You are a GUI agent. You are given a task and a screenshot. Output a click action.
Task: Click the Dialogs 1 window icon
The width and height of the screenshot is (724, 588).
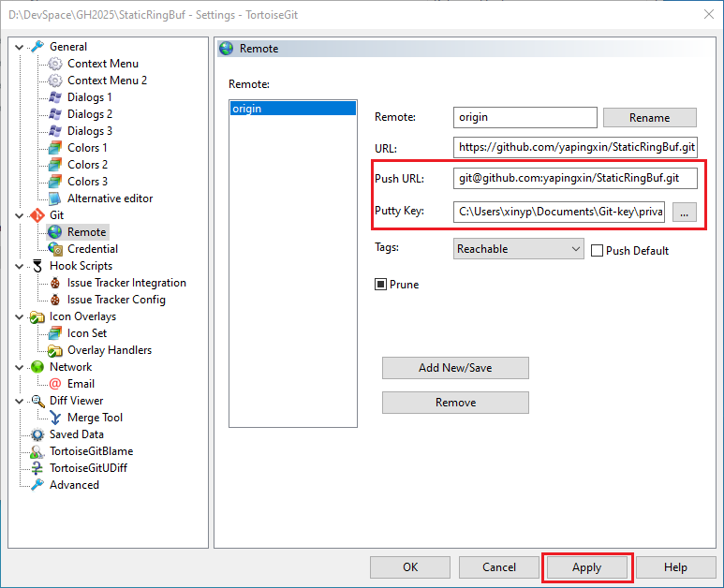point(55,97)
